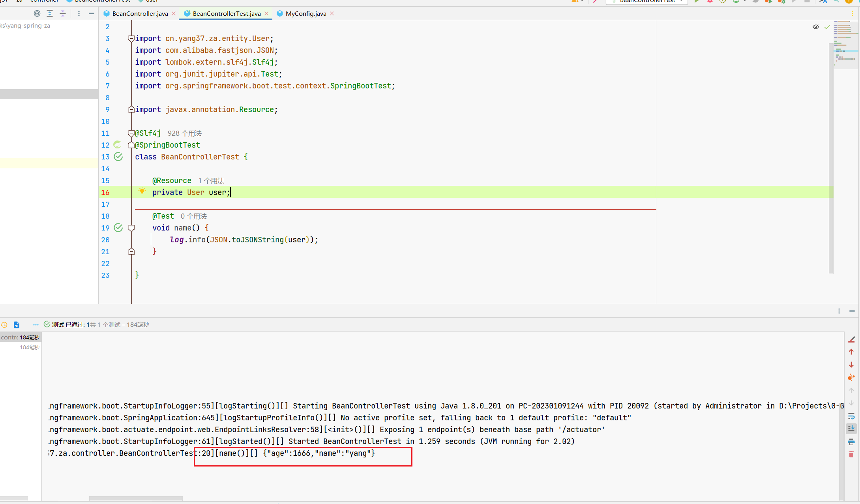
Task: Toggle scroll to end of console
Action: (851, 429)
